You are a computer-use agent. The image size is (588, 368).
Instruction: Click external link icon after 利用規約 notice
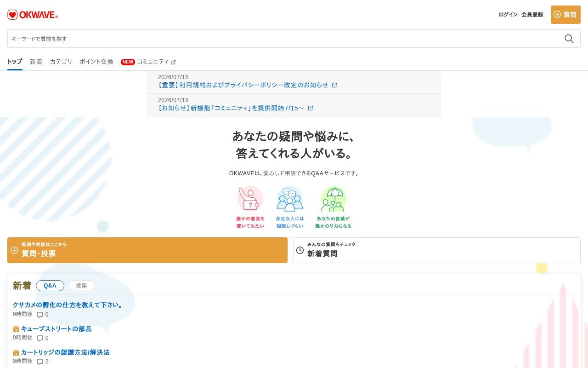pyautogui.click(x=334, y=85)
